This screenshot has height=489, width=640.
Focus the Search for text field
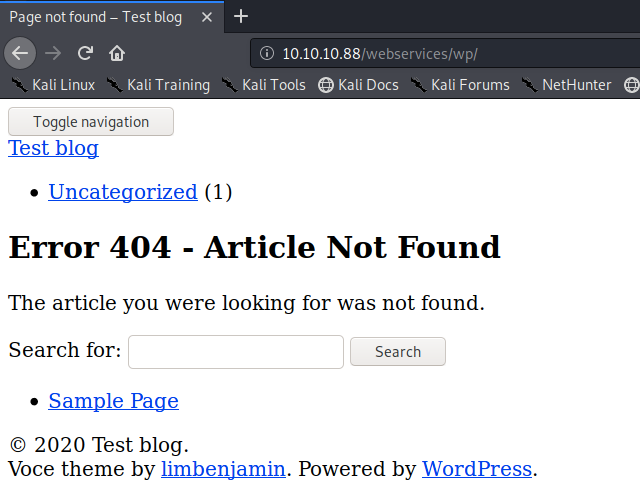pos(236,352)
